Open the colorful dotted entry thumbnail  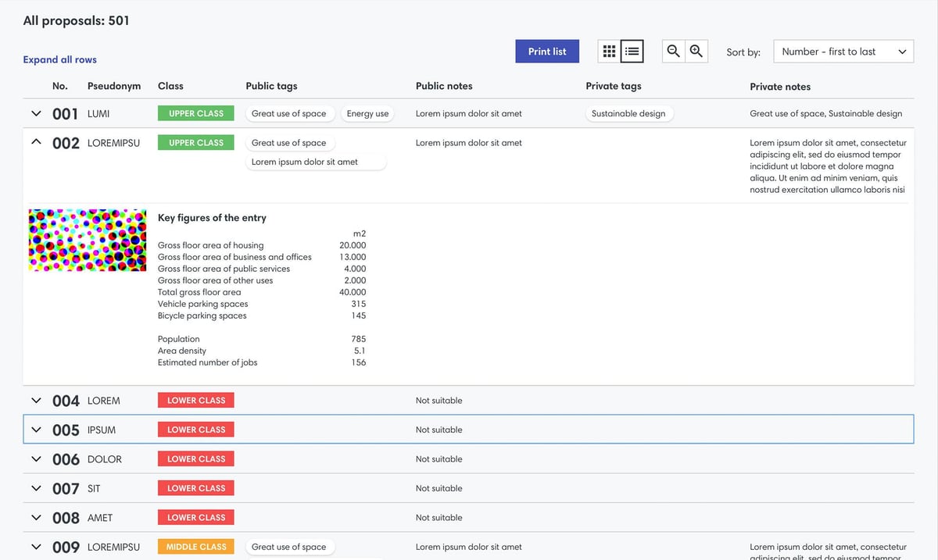(x=88, y=240)
